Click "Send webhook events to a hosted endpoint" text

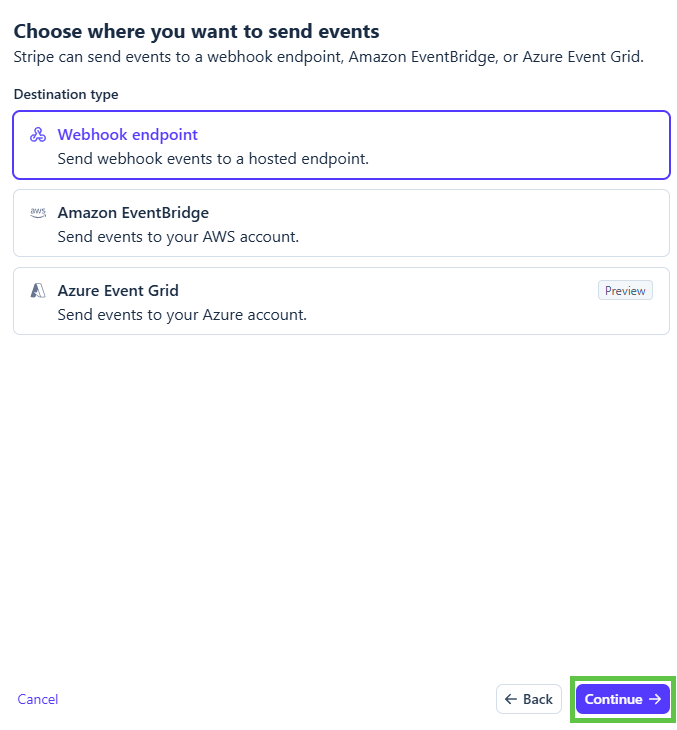(213, 158)
